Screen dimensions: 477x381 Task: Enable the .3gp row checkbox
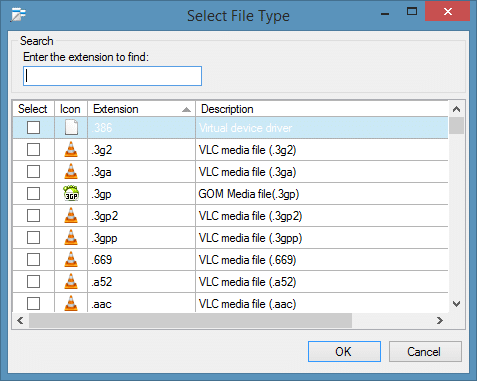click(33, 193)
